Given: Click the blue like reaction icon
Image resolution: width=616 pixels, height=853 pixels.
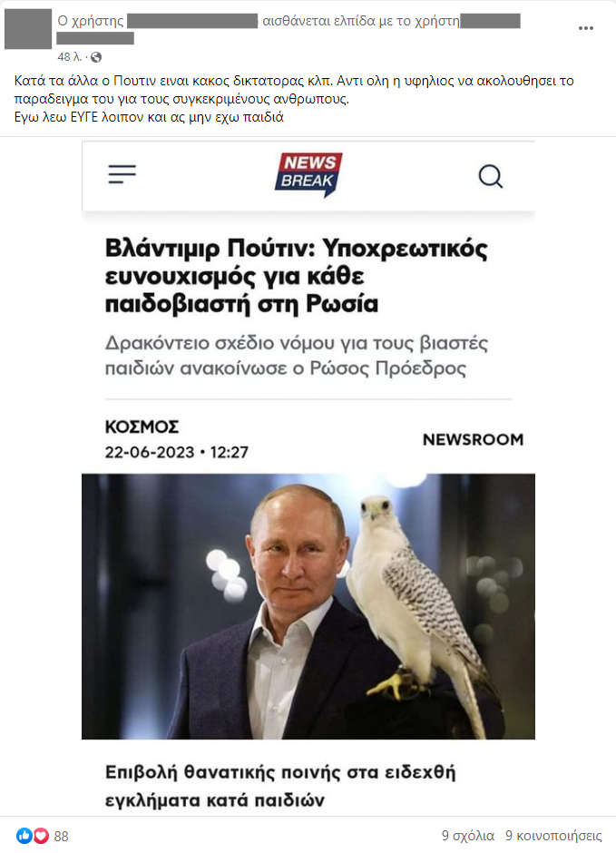Looking at the screenshot, I should [x=24, y=836].
